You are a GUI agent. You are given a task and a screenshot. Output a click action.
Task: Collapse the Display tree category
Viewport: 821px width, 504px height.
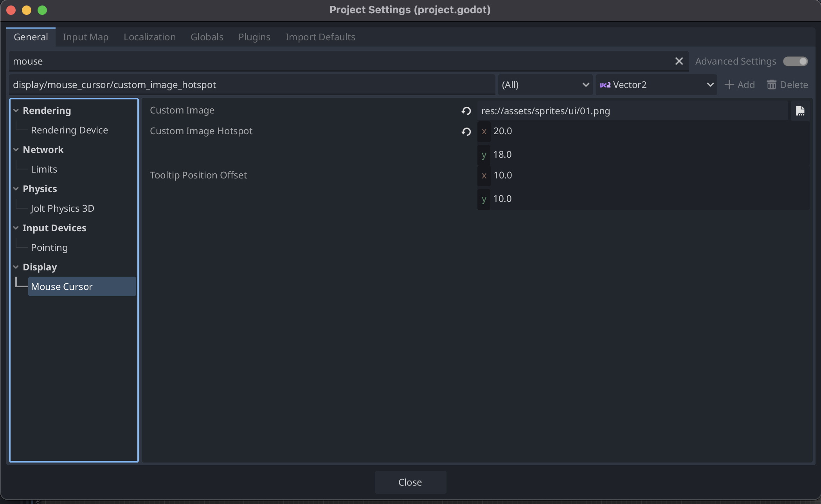[16, 267]
